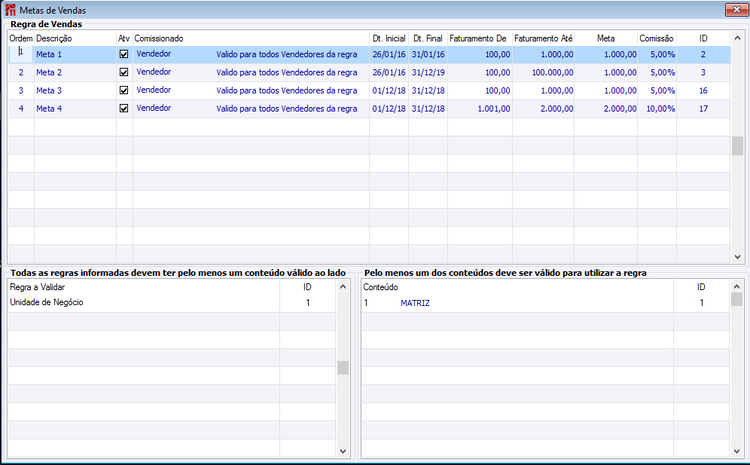Sort by the Descrição column header

(x=75, y=38)
